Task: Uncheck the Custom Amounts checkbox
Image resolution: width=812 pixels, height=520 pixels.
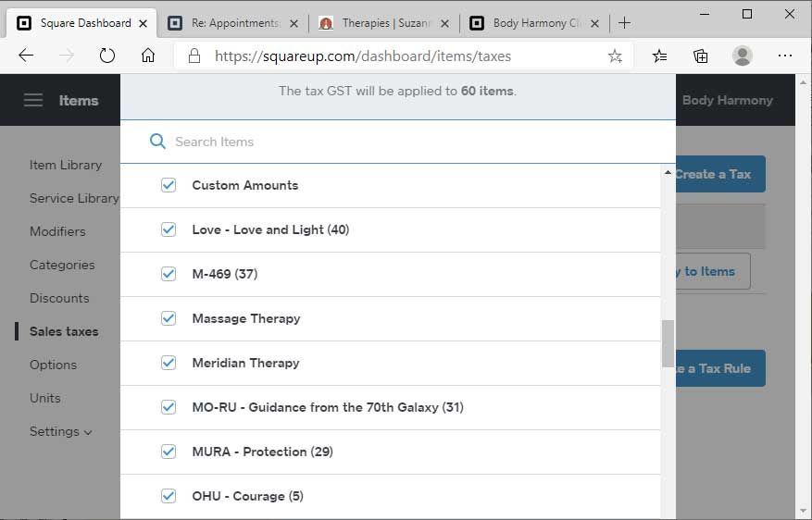Action: point(169,185)
